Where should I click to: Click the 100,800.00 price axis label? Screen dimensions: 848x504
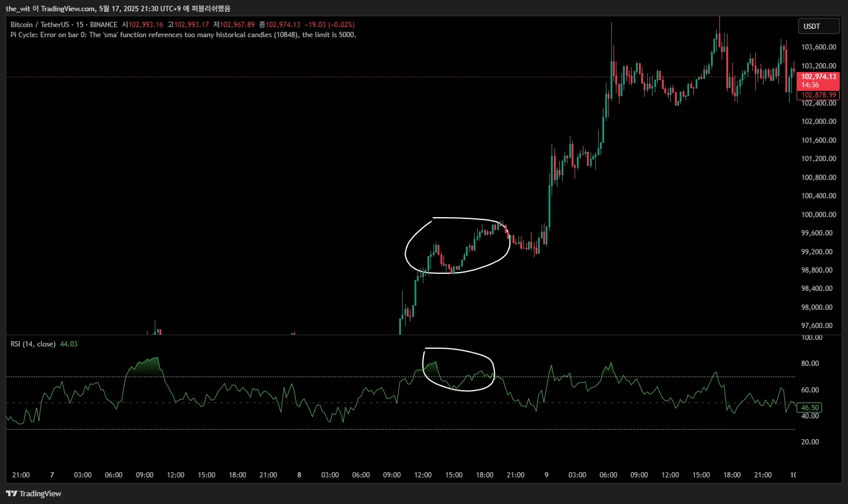point(818,178)
